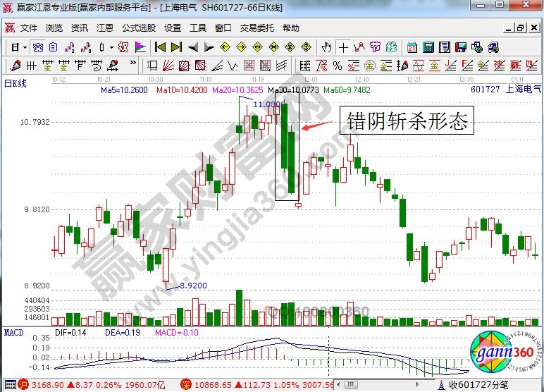Expand the candlestick chart type dropdown
Image resolution: width=544 pixels, height=392 pixels.
111,47
